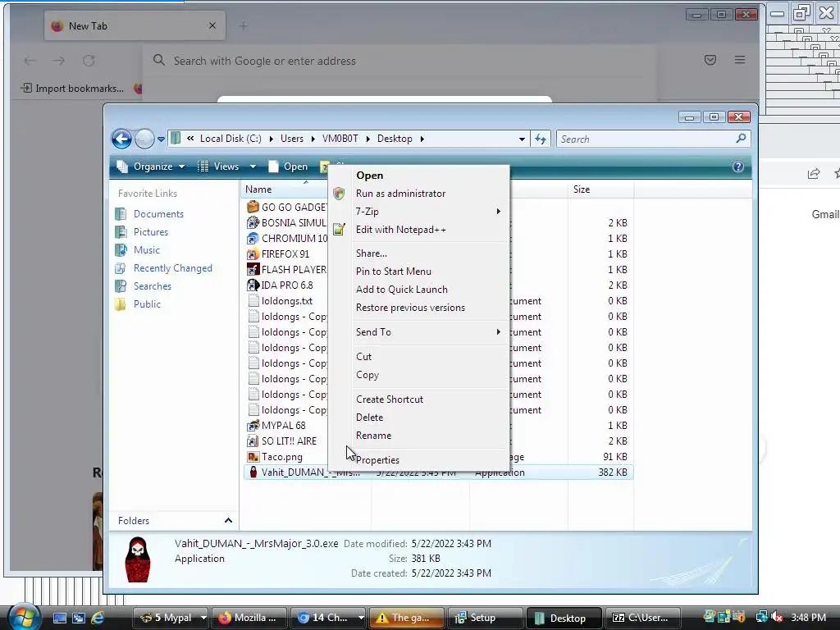Open recent pages dropdown beside Forward button
The image size is (840, 630).
(161, 139)
